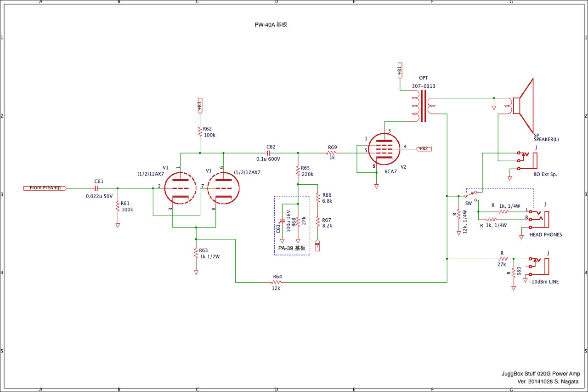Select the Ver. 20141028 S, Nagata text
This screenshot has height=392, width=588.
pyautogui.click(x=549, y=382)
